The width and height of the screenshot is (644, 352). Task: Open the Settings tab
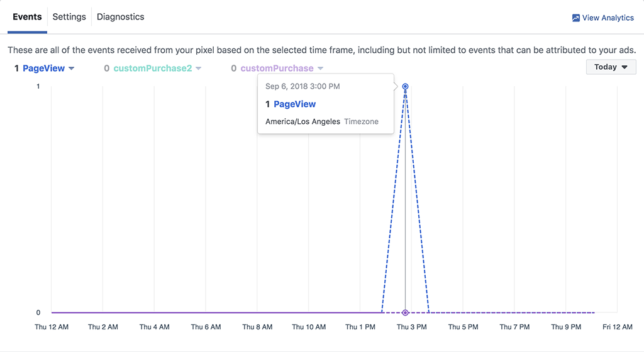coord(69,17)
